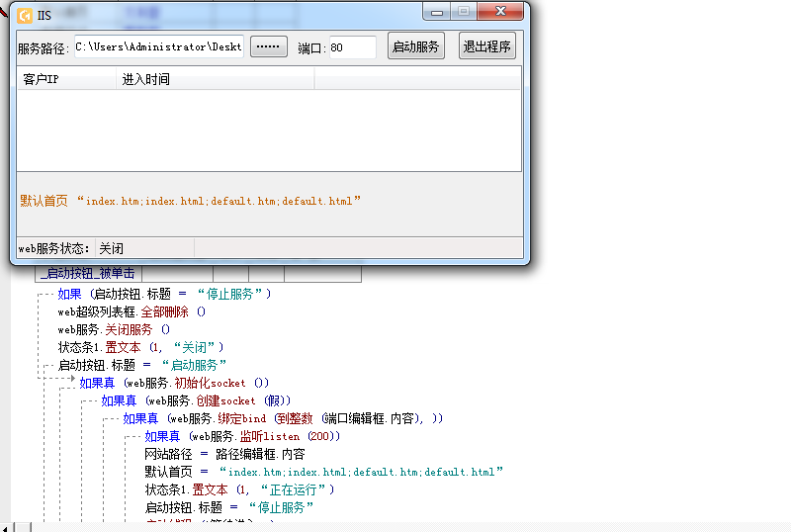Image resolution: width=791 pixels, height=532 pixels.
Task: Click the 服务路径 path input field
Action: [x=159, y=46]
